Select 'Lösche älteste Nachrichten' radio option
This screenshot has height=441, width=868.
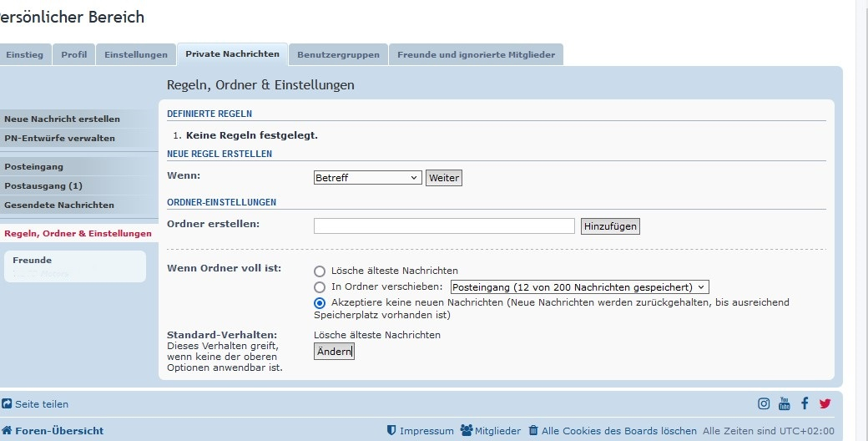tap(320, 271)
